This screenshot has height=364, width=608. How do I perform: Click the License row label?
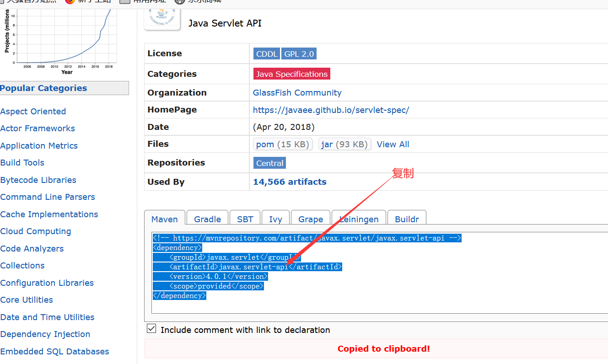[x=165, y=54]
